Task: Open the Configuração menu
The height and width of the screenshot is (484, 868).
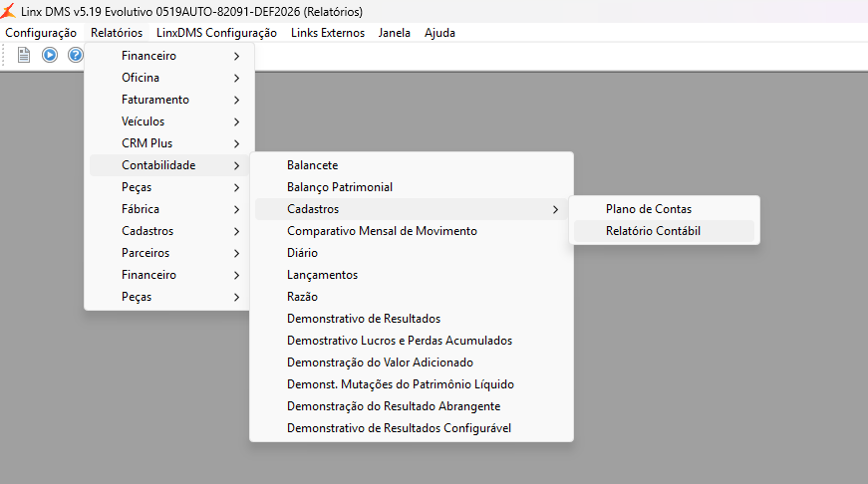Action: click(41, 33)
